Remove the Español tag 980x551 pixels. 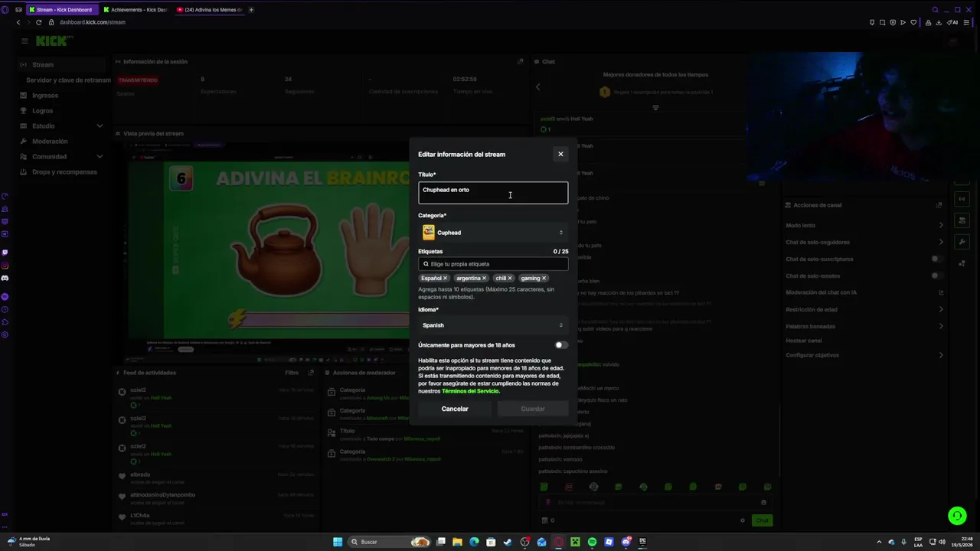445,279
